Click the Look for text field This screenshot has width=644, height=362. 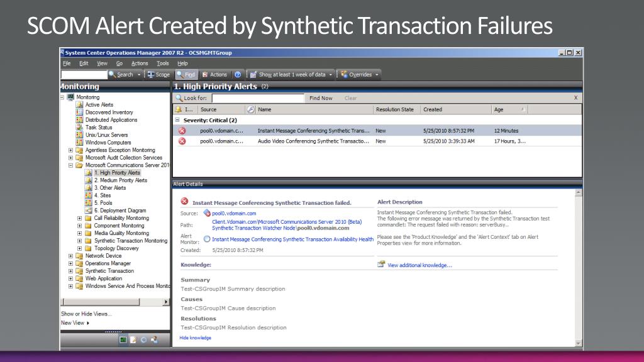coord(258,98)
